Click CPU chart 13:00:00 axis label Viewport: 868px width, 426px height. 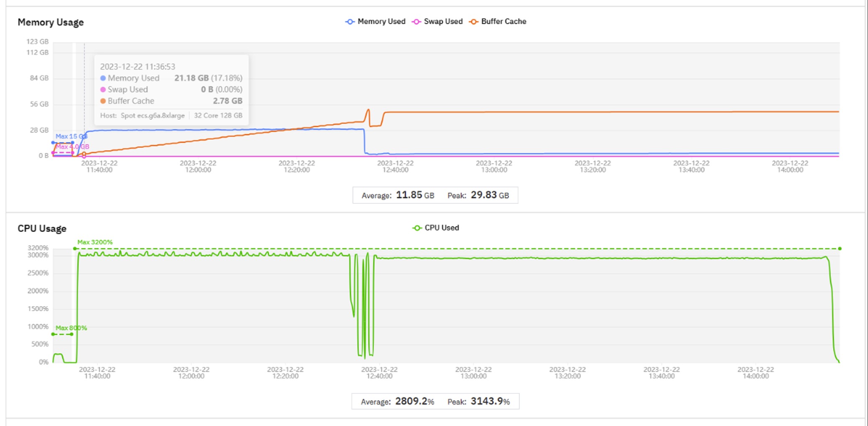[473, 373]
